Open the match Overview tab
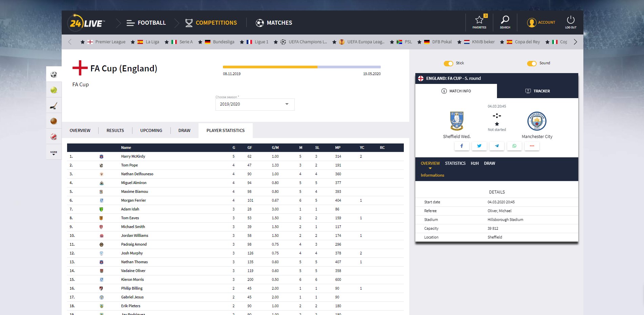This screenshot has width=644, height=315. coord(430,163)
